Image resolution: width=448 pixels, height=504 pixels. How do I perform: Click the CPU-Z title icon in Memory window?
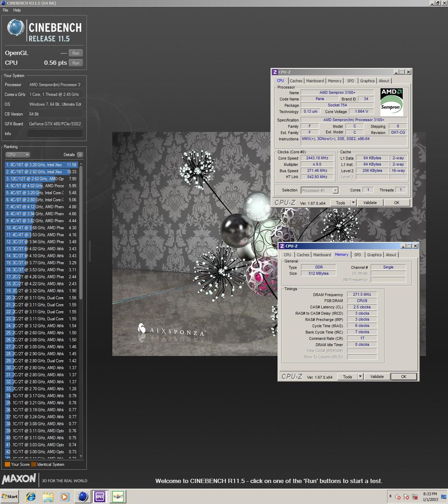[x=282, y=246]
